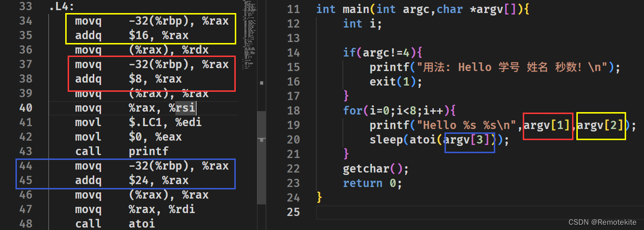Viewport: 644px width, 230px height.
Task: Click 'argv[2]' on line 19
Action: pos(601,125)
